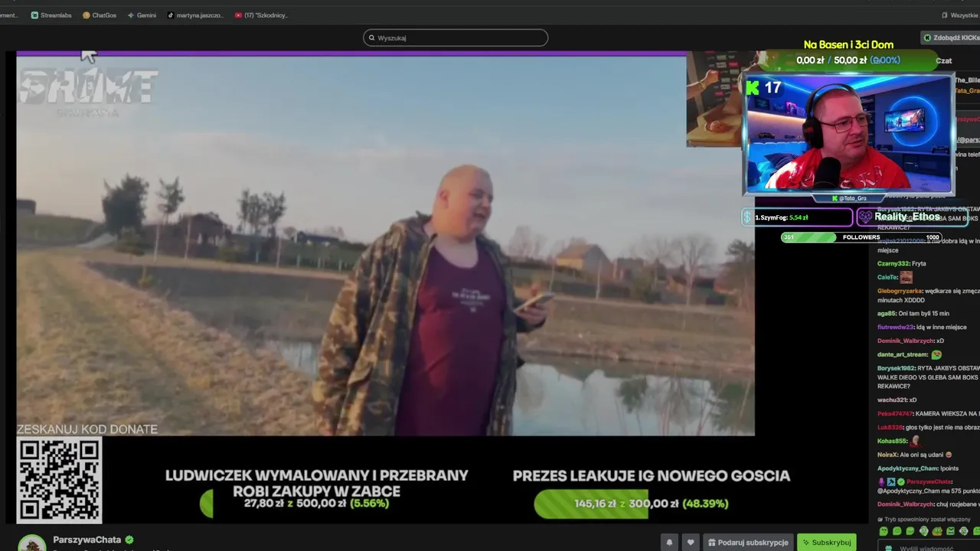Click the first badge before ParszywaChata's chat name
This screenshot has width=980, height=551.
coord(882,482)
